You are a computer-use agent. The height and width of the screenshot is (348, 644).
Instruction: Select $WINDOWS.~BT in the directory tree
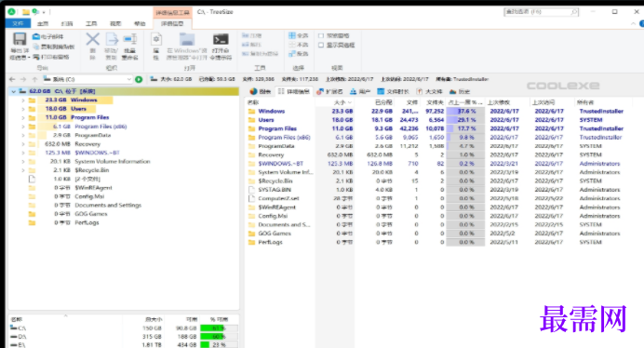pos(97,153)
